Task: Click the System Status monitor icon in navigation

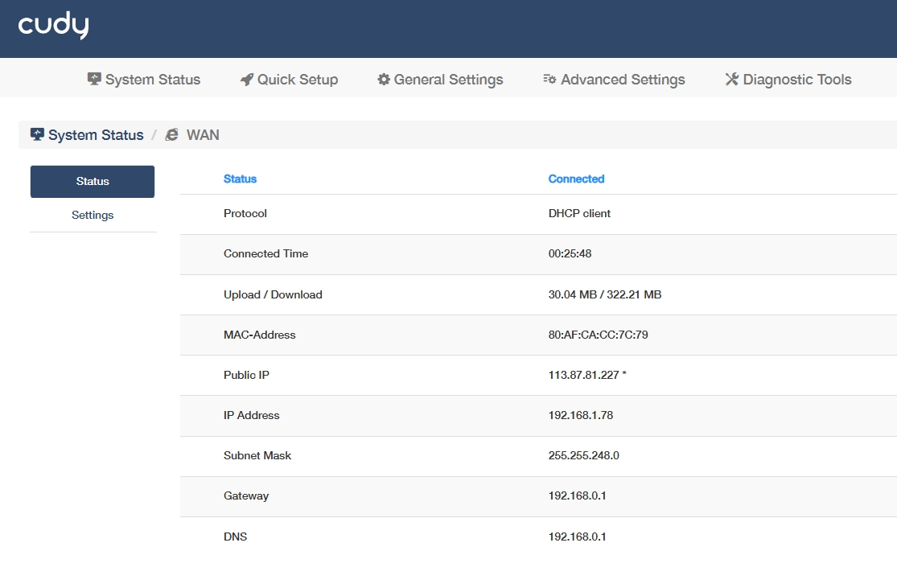Action: 94,79
